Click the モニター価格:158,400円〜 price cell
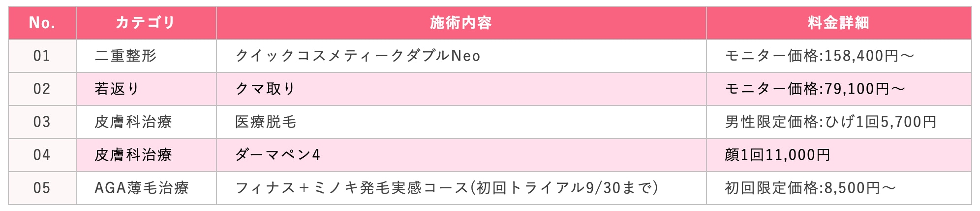 coord(839,56)
